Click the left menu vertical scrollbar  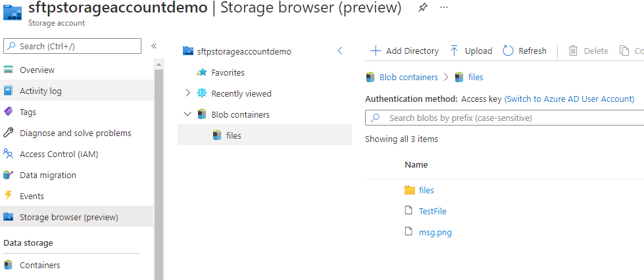159,174
